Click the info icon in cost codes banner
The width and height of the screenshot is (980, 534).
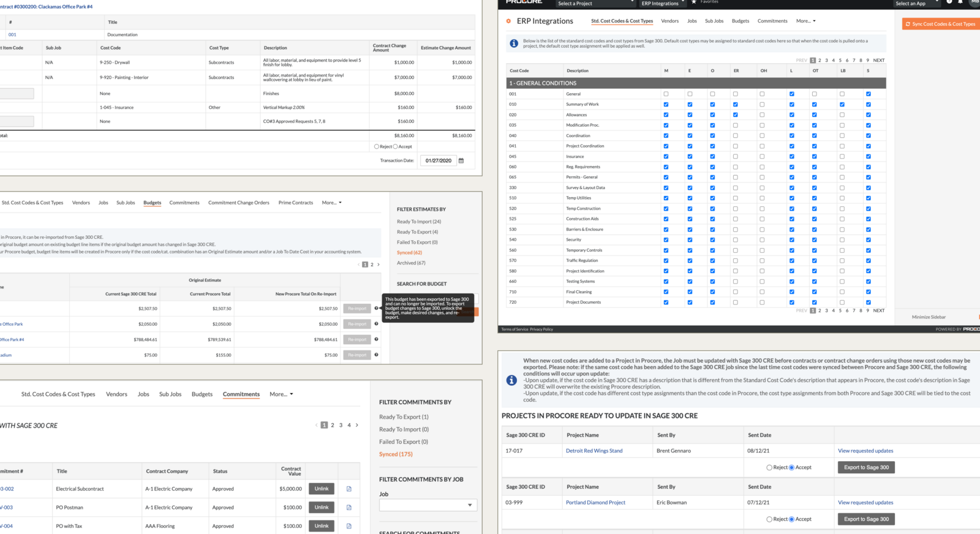(514, 43)
